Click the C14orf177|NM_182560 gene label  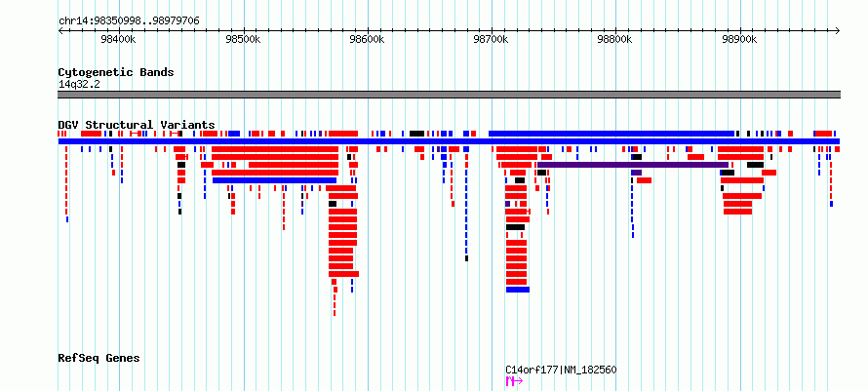[561, 370]
